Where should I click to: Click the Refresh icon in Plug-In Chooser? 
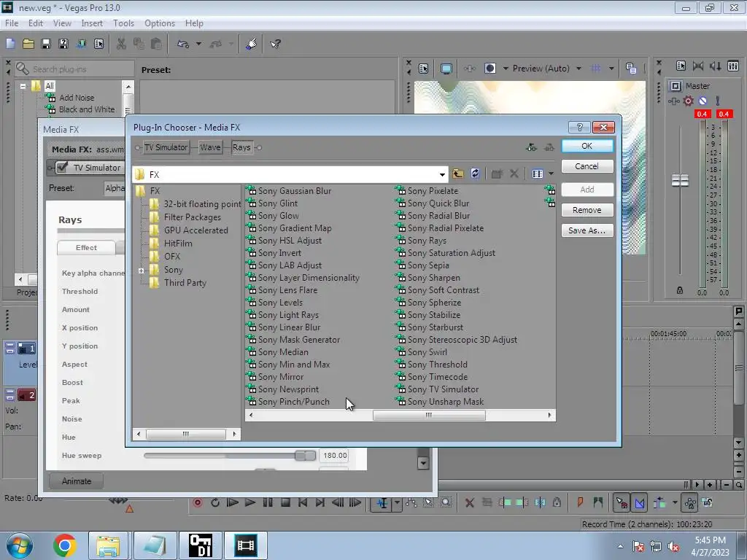[475, 174]
